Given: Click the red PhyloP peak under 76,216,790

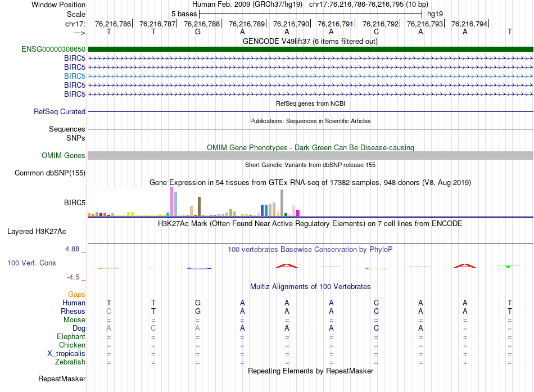Looking at the screenshot, I should [x=287, y=265].
